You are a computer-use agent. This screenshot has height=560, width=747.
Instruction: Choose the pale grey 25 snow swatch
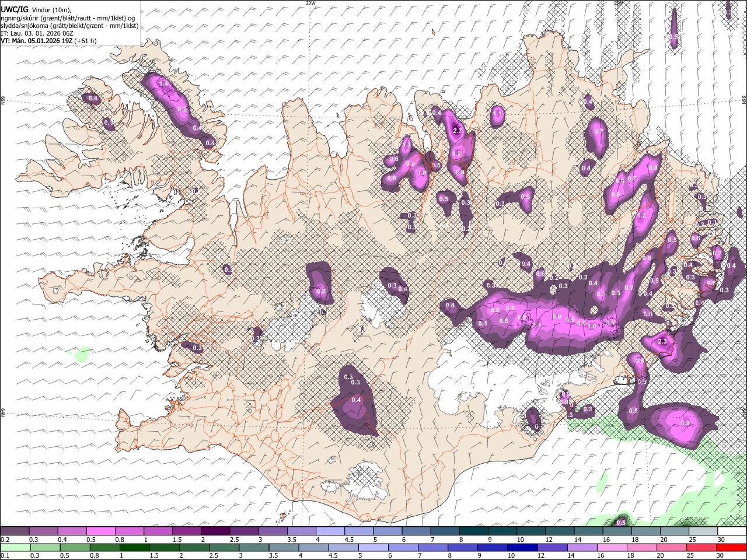(703, 531)
